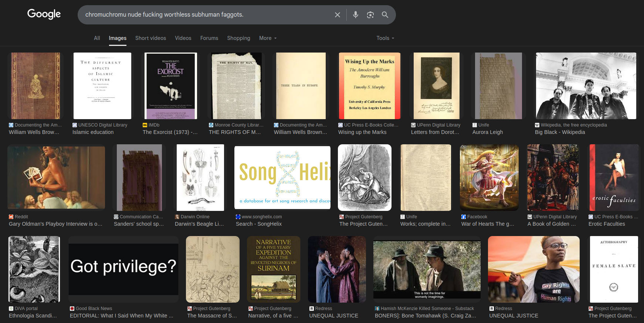Click Unife favicon above Works; complete in…
Image resolution: width=644 pixels, height=323 pixels.
tap(403, 217)
